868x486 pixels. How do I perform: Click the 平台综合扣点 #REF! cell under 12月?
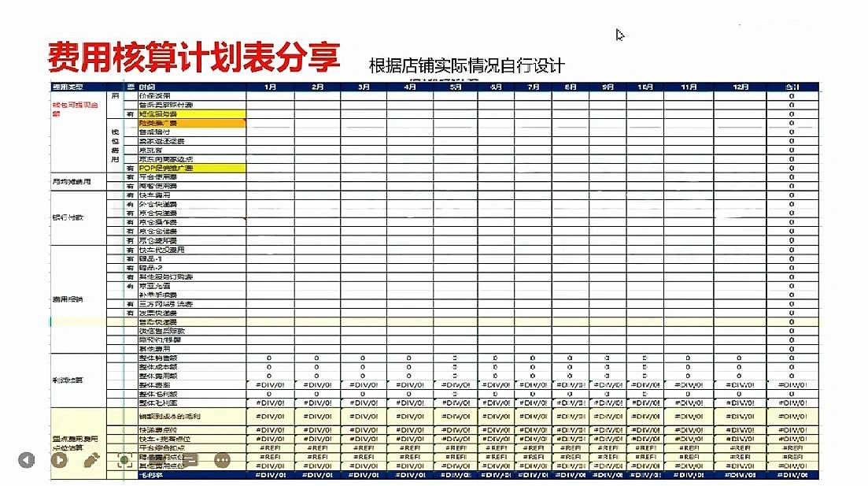tap(741, 447)
